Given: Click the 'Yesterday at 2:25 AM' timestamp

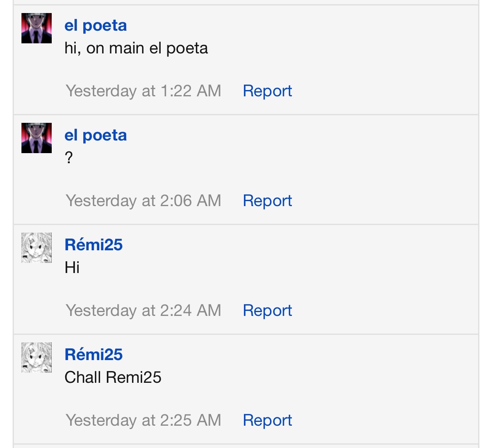Looking at the screenshot, I should coord(143,420).
